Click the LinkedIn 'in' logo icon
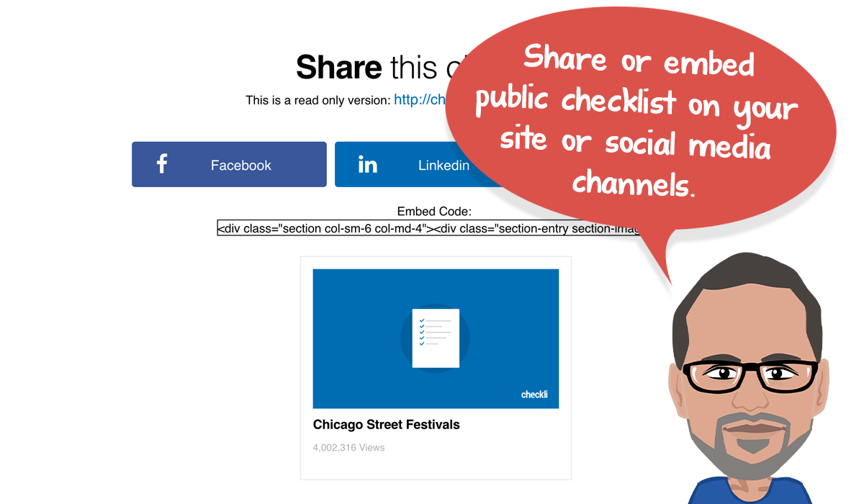Screen dimensions: 864x504 [x=367, y=165]
